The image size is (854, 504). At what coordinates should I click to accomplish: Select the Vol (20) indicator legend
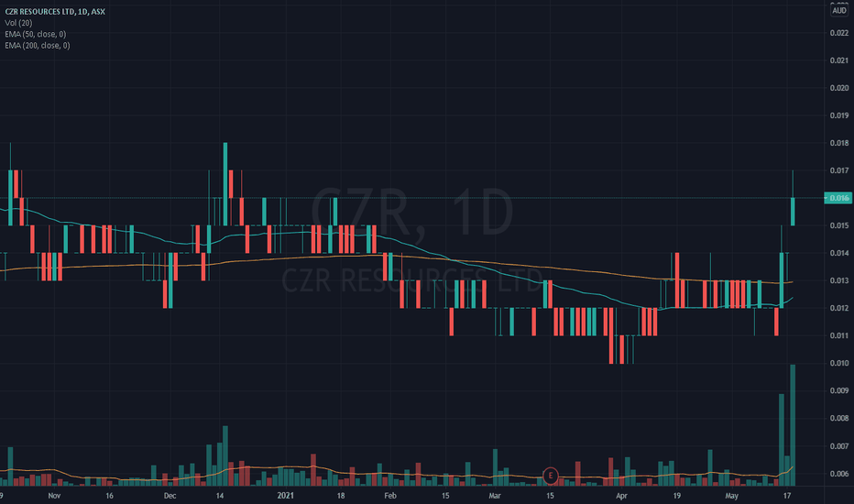click(x=18, y=23)
